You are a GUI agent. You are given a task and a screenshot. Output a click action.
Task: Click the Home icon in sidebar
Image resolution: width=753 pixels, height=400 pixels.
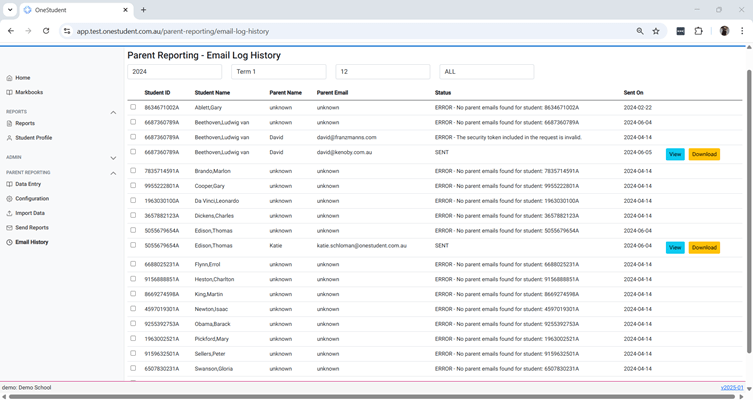coord(9,78)
